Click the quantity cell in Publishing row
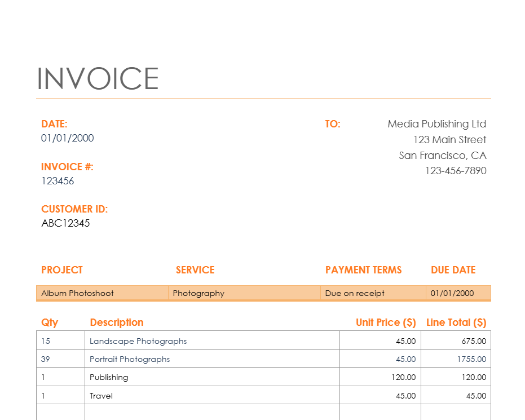This screenshot has width=525, height=420. pos(60,377)
